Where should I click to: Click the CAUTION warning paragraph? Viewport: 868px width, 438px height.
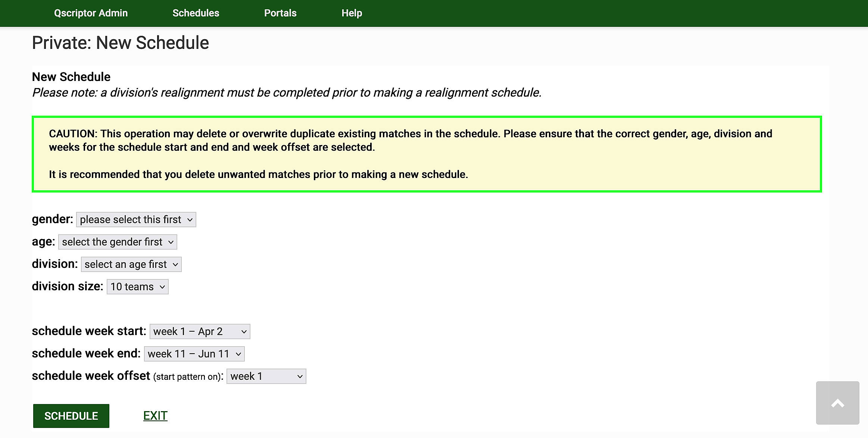pos(410,140)
